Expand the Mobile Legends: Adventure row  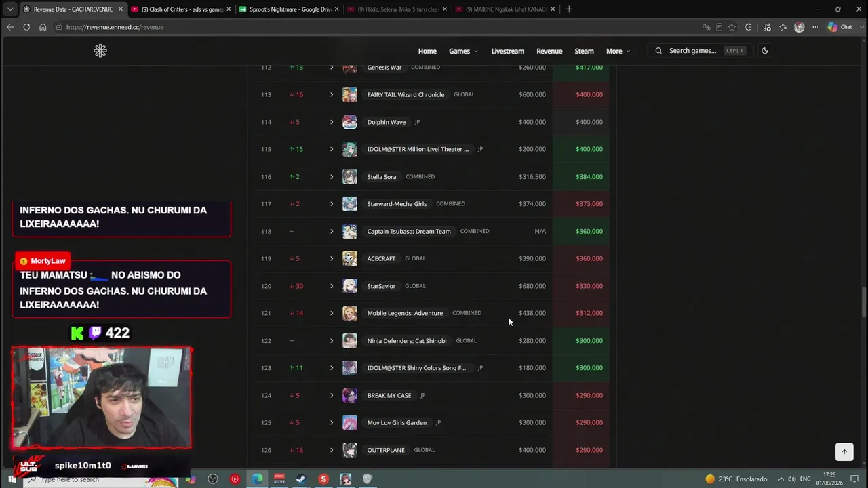pyautogui.click(x=332, y=313)
